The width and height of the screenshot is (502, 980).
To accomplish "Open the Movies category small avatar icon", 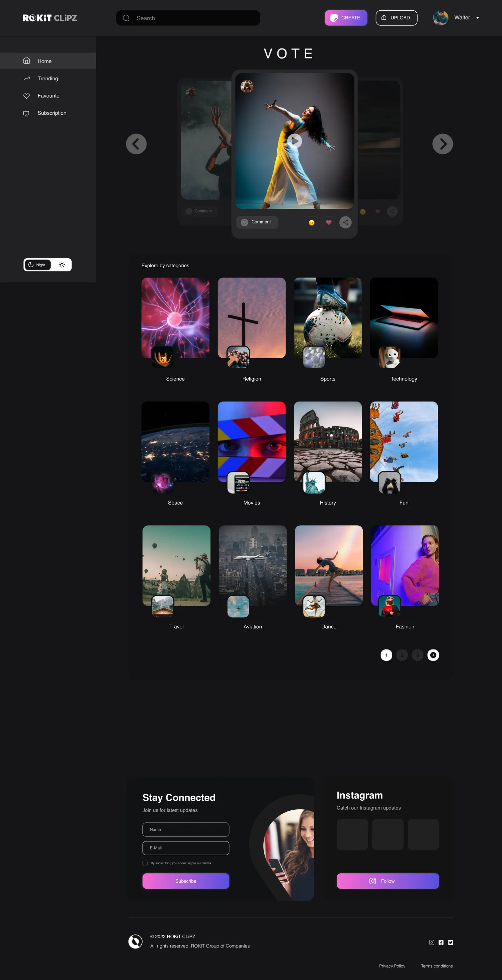I will (x=239, y=482).
